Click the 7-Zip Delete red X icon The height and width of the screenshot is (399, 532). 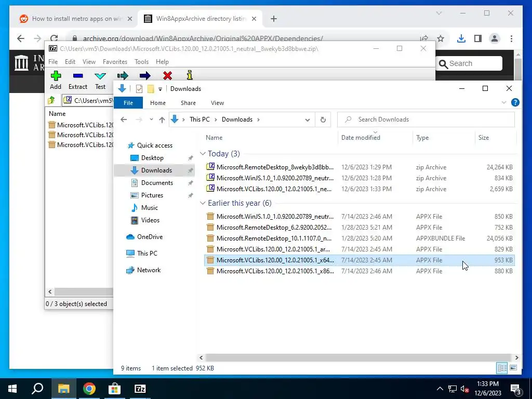click(x=167, y=75)
